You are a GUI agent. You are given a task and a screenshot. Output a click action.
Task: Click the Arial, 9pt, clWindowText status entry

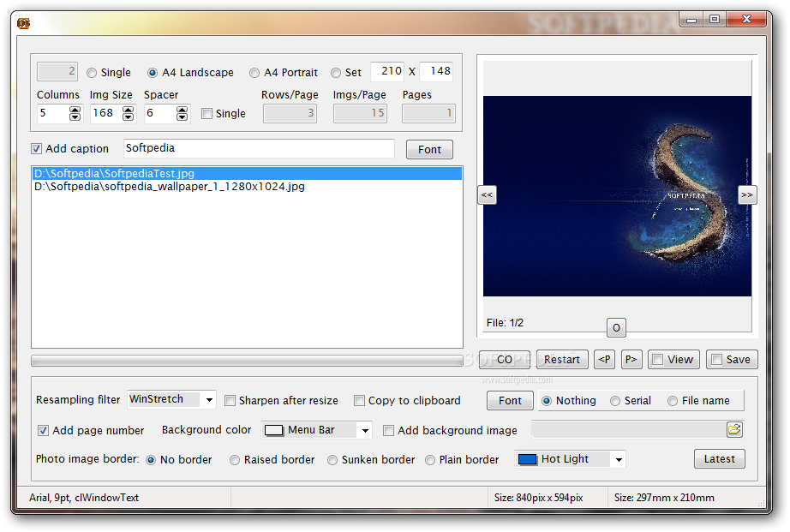(84, 498)
